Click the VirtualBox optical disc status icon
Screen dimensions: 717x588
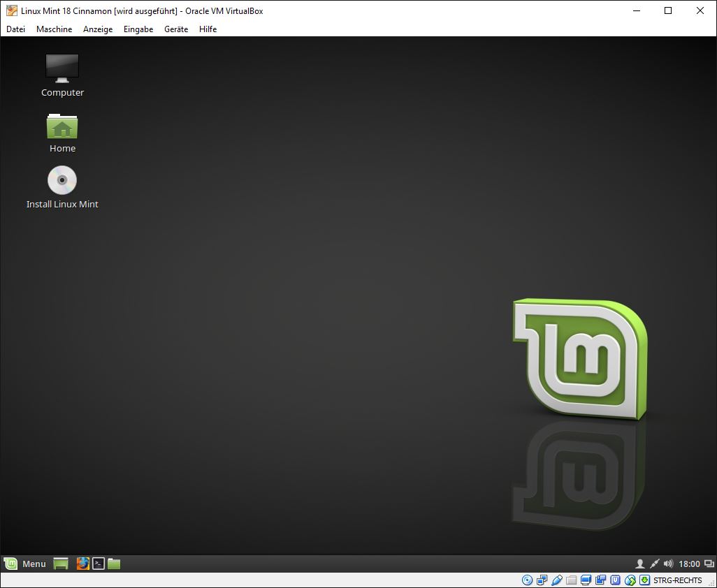(527, 580)
